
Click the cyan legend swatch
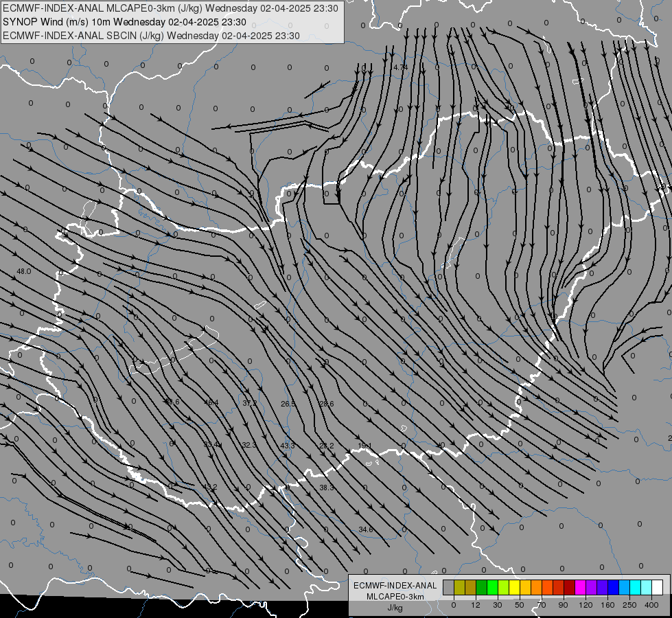pyautogui.click(x=635, y=588)
